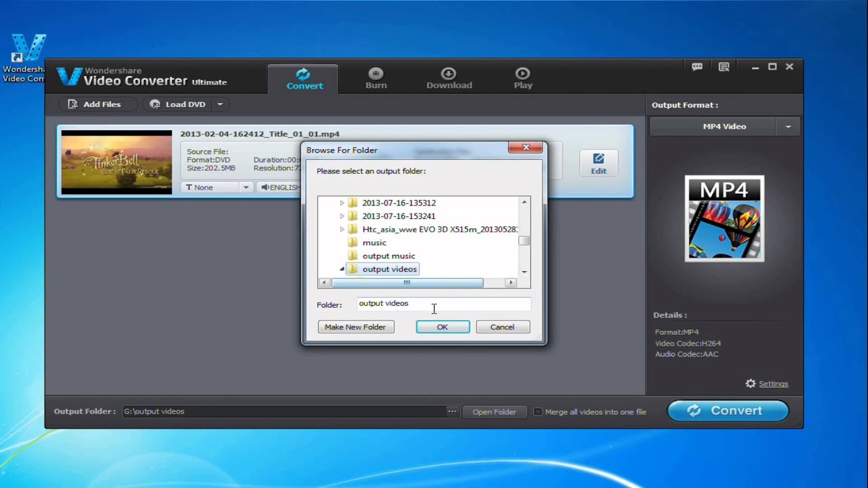
Task: Expand the Load DVD dropdown arrow
Action: pyautogui.click(x=220, y=104)
